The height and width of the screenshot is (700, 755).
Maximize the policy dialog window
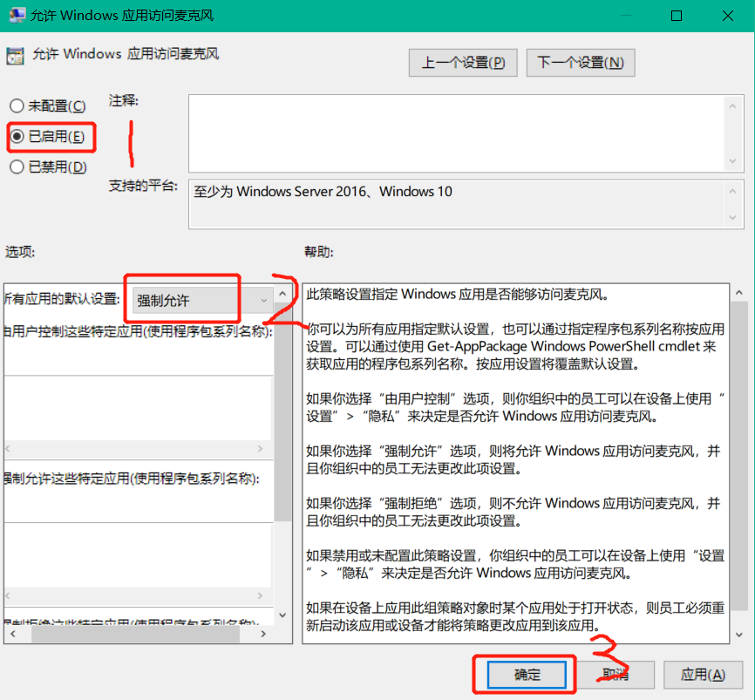[x=677, y=16]
